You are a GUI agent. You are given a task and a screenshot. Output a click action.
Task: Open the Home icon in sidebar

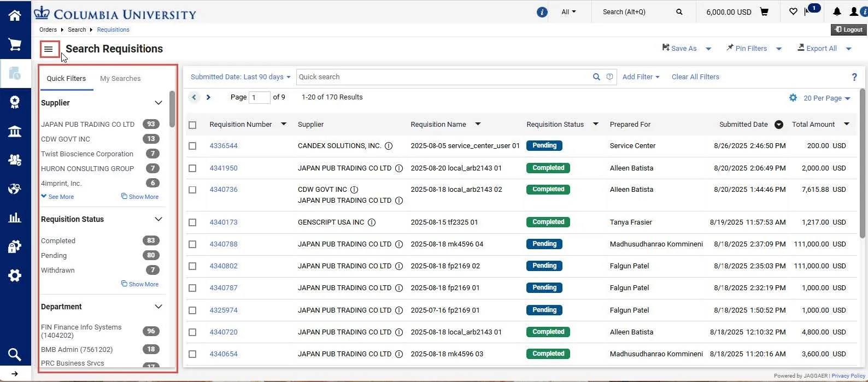click(15, 15)
